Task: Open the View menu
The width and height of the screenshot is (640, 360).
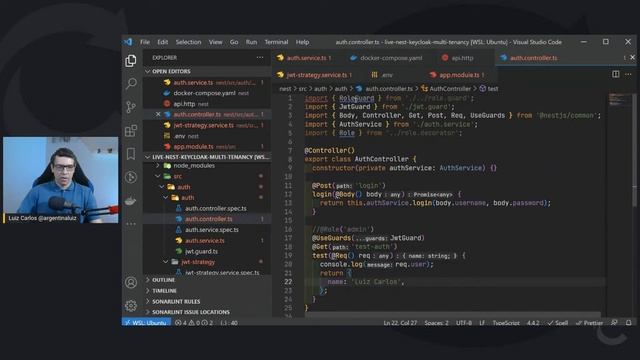Action: pos(216,42)
